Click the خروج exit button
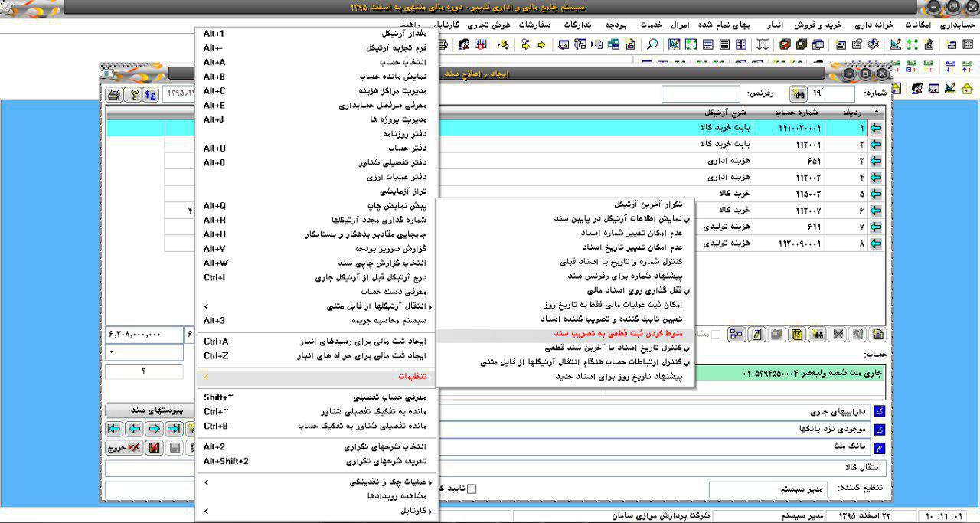 pos(126,447)
